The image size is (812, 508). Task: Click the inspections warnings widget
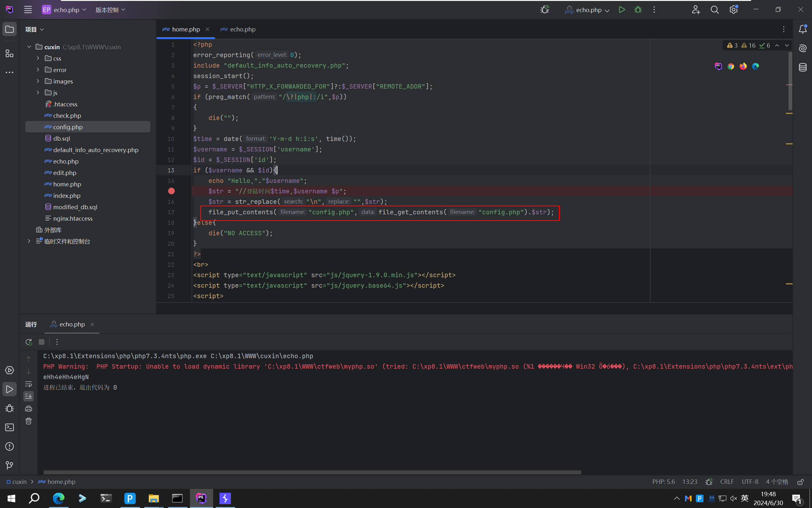tap(748, 45)
